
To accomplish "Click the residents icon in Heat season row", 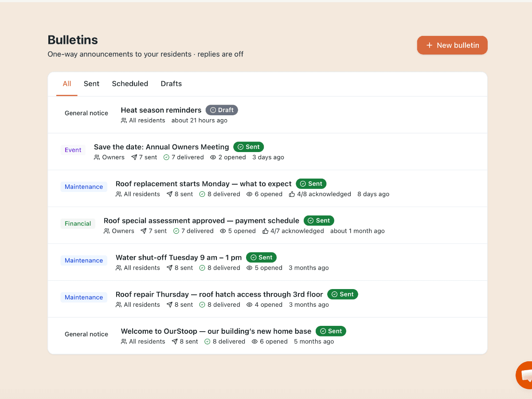I will 124,121.
